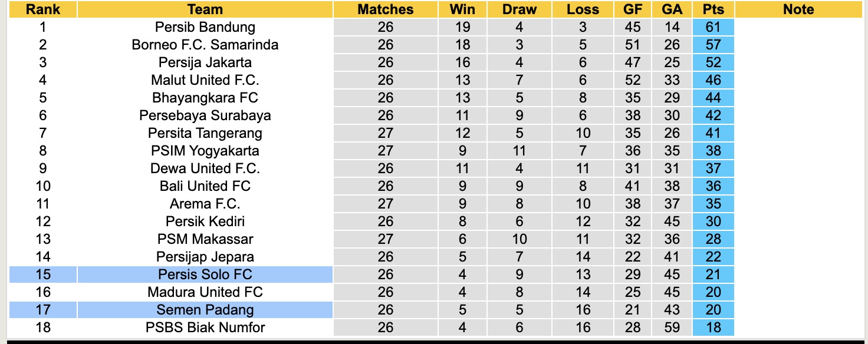This screenshot has width=868, height=344.
Task: Click the highlighted rank 15 cell
Action: [x=43, y=274]
